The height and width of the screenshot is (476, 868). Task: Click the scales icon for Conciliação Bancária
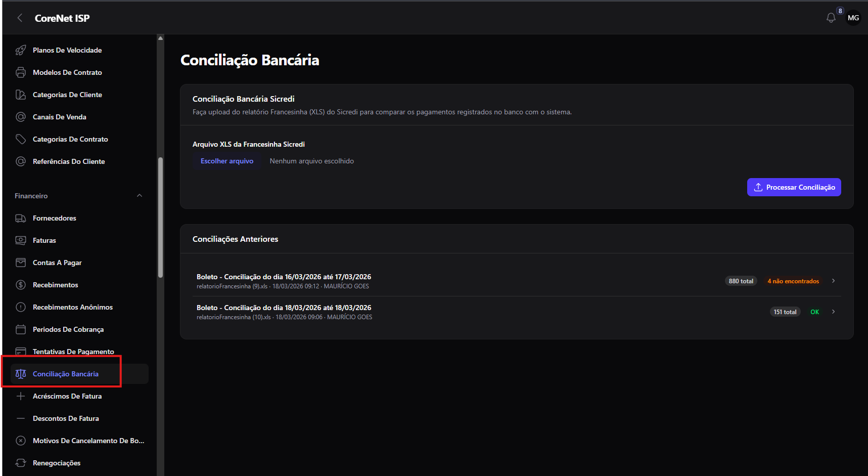click(x=21, y=374)
